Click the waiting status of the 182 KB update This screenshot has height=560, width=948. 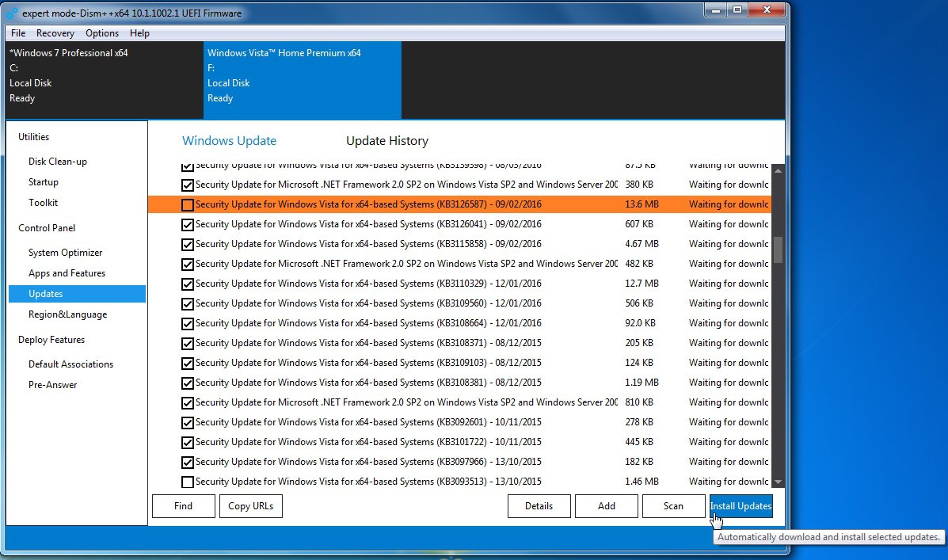click(729, 462)
